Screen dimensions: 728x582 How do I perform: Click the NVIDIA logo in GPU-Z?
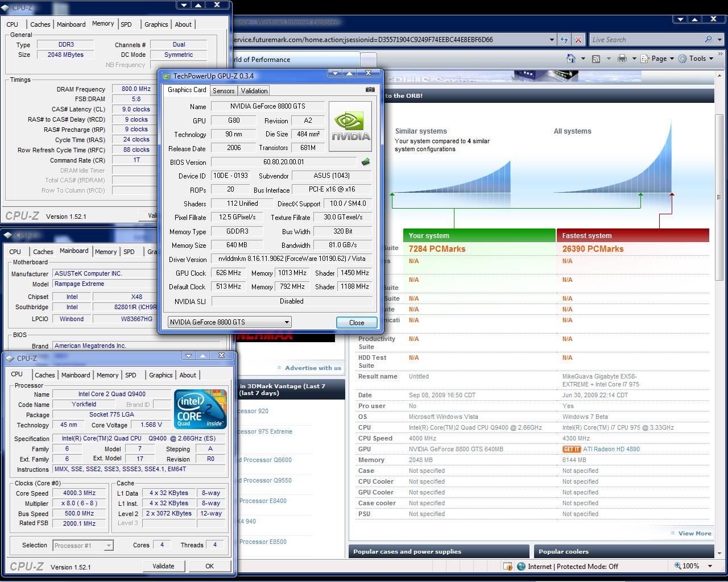coord(350,126)
